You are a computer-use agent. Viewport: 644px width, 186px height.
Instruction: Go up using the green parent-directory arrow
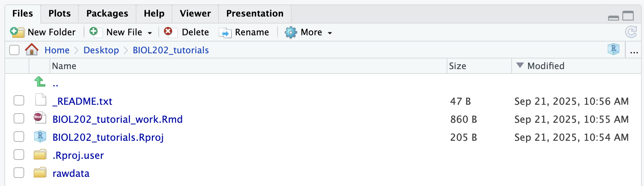40,82
